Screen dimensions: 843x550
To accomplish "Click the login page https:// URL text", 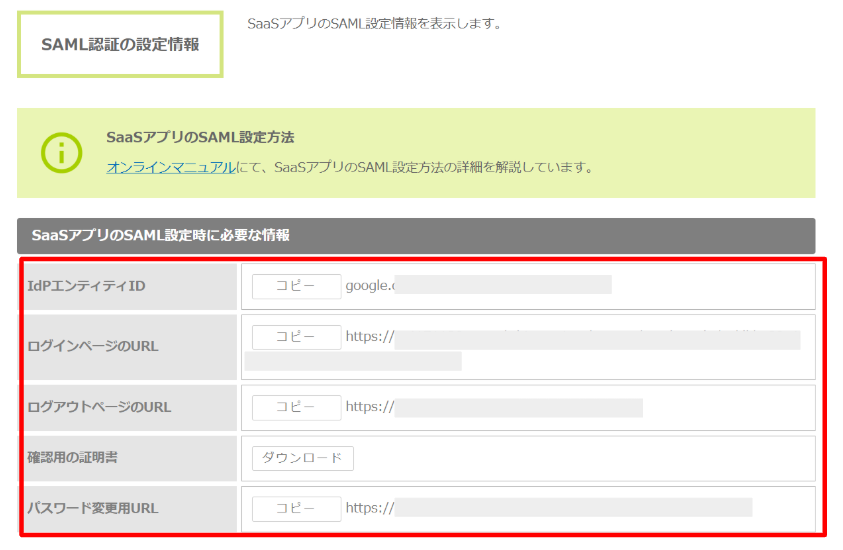I will click(370, 337).
